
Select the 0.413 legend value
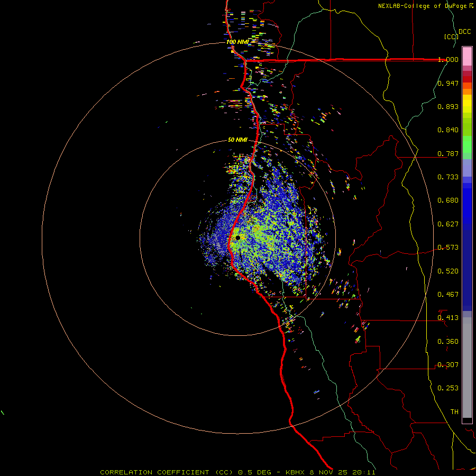click(448, 318)
